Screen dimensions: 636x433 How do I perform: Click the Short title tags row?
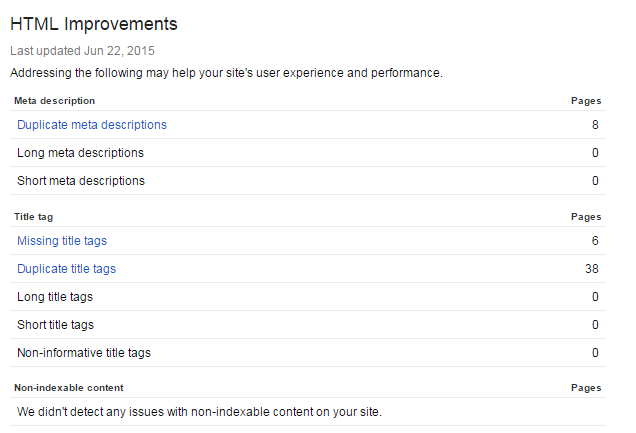tap(308, 324)
